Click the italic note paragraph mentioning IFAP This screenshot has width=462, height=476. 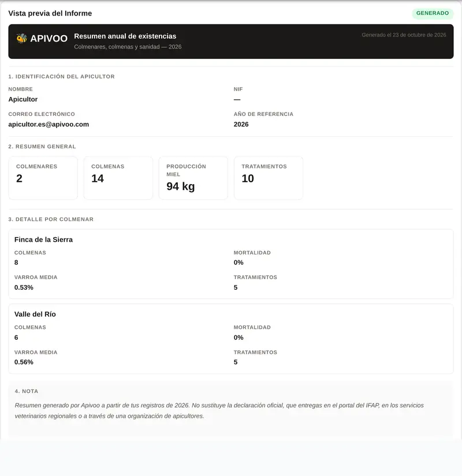(x=219, y=411)
